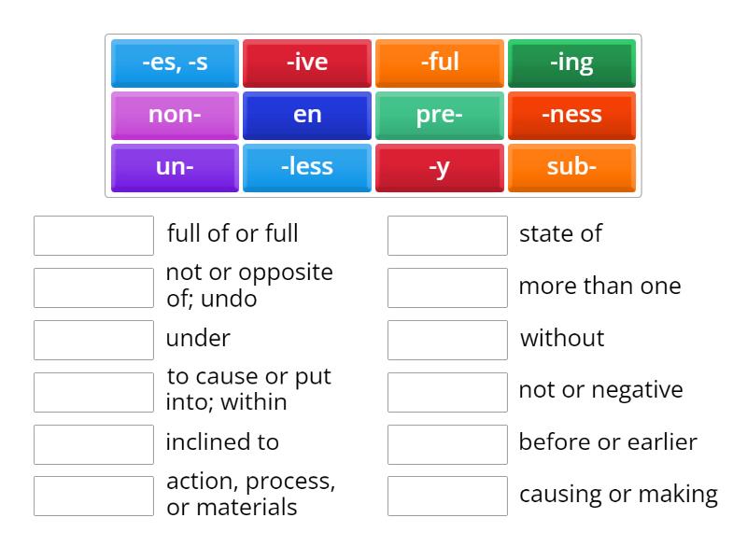Pick the "-less" suffix tile
Viewport: 747px width, 560px height.
click(307, 167)
